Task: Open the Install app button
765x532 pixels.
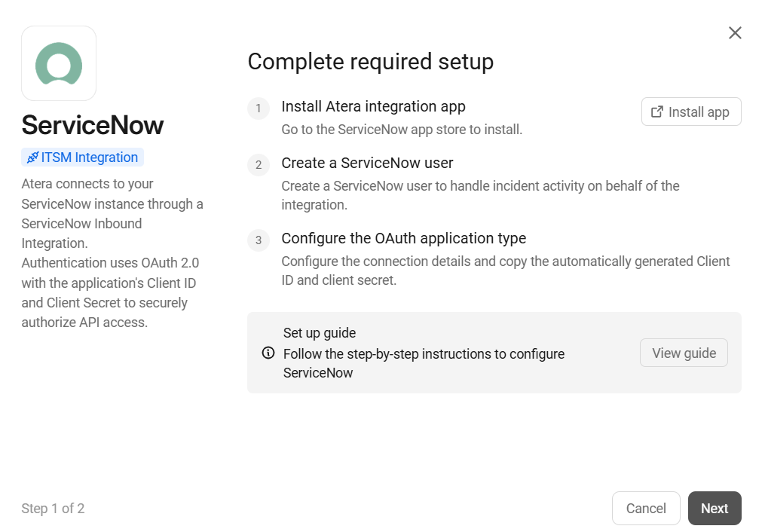Action: pos(691,112)
